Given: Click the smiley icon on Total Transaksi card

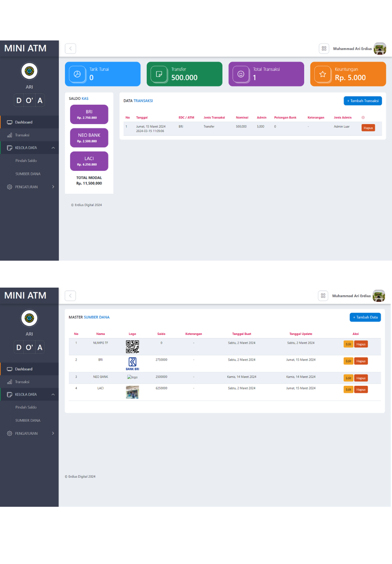Looking at the screenshot, I should coord(241,74).
